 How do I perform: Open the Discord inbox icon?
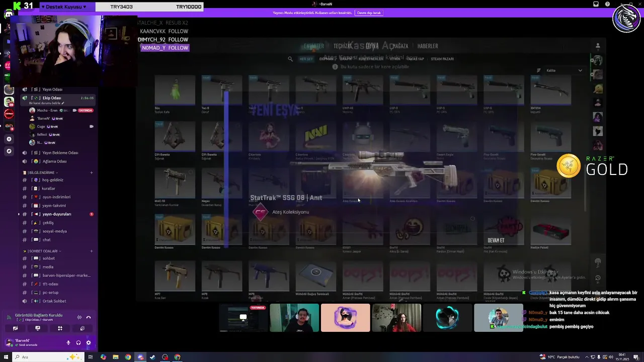pos(596,4)
